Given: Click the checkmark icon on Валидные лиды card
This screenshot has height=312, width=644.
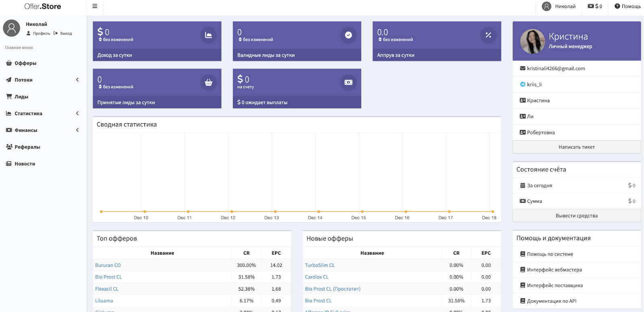Looking at the screenshot, I should click(x=349, y=35).
